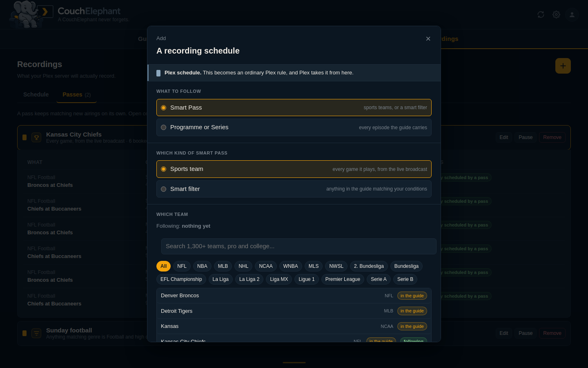This screenshot has height=368, width=588.
Task: Switch to the Passes tab in Recordings
Action: coord(77,94)
